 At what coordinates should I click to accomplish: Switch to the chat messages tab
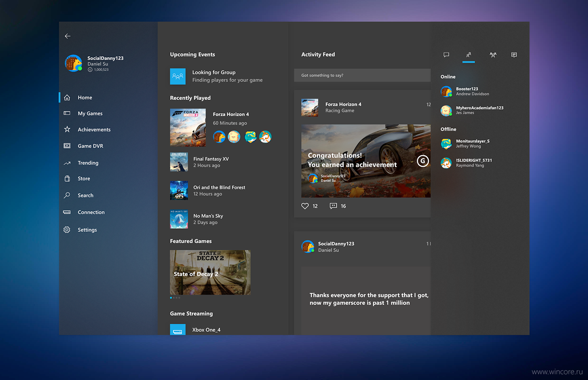pos(446,55)
